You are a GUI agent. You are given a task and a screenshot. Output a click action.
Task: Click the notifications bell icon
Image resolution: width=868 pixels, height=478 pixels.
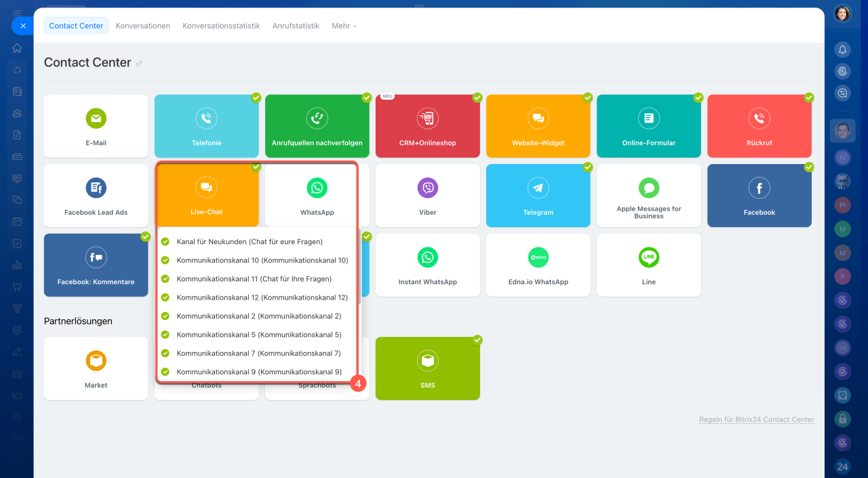[842, 49]
